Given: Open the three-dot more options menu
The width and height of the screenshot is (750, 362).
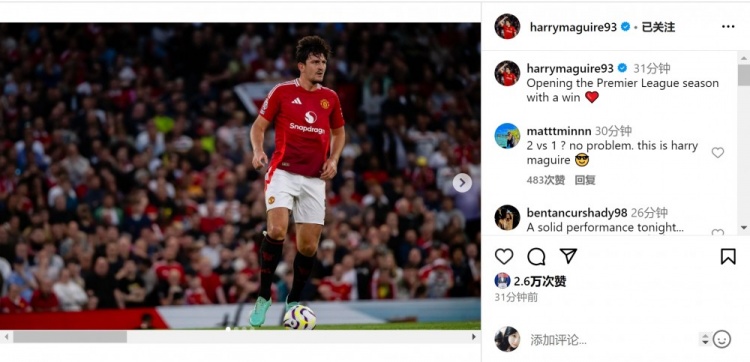Looking at the screenshot, I should 728,27.
